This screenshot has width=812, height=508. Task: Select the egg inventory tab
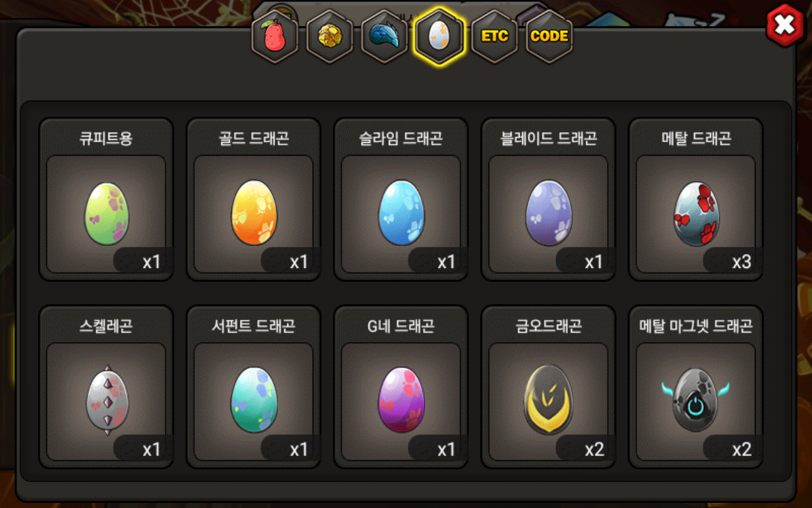(x=440, y=36)
